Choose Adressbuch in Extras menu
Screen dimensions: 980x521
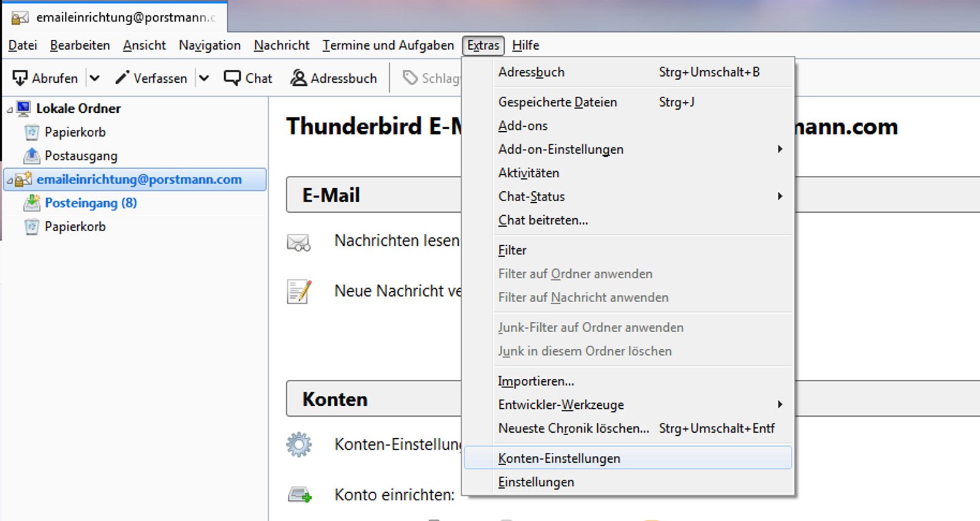pos(628,72)
